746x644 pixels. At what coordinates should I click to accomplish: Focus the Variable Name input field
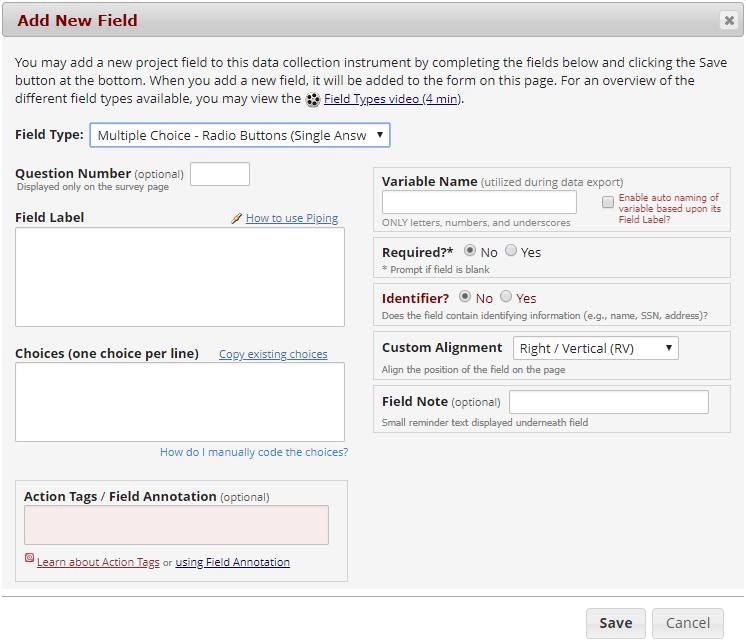[x=479, y=202]
